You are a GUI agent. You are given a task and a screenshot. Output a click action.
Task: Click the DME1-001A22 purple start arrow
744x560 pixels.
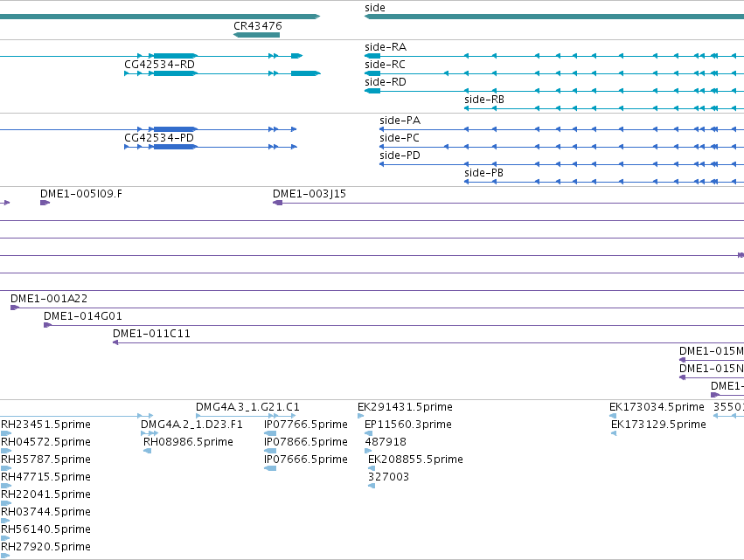(15, 308)
